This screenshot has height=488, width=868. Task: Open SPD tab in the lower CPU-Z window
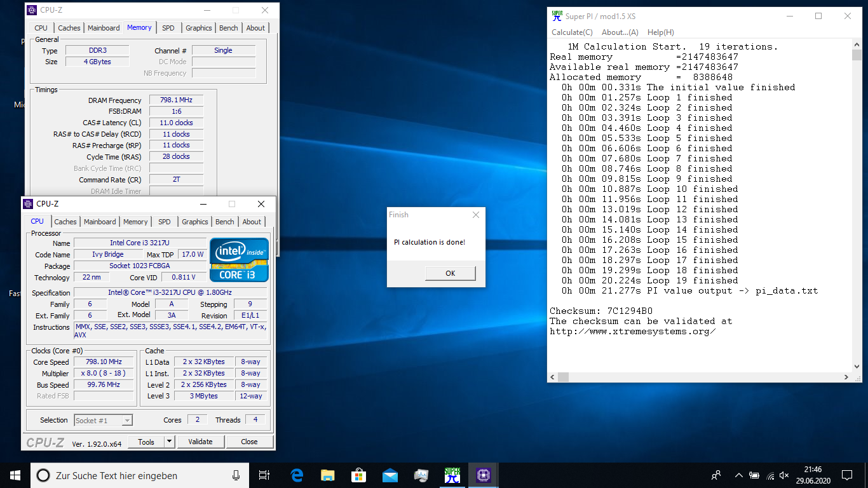(x=165, y=222)
